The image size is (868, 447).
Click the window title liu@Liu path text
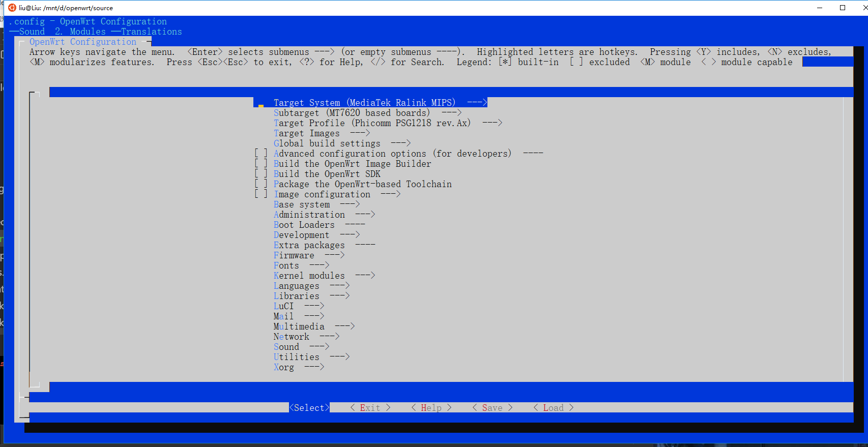(x=66, y=8)
